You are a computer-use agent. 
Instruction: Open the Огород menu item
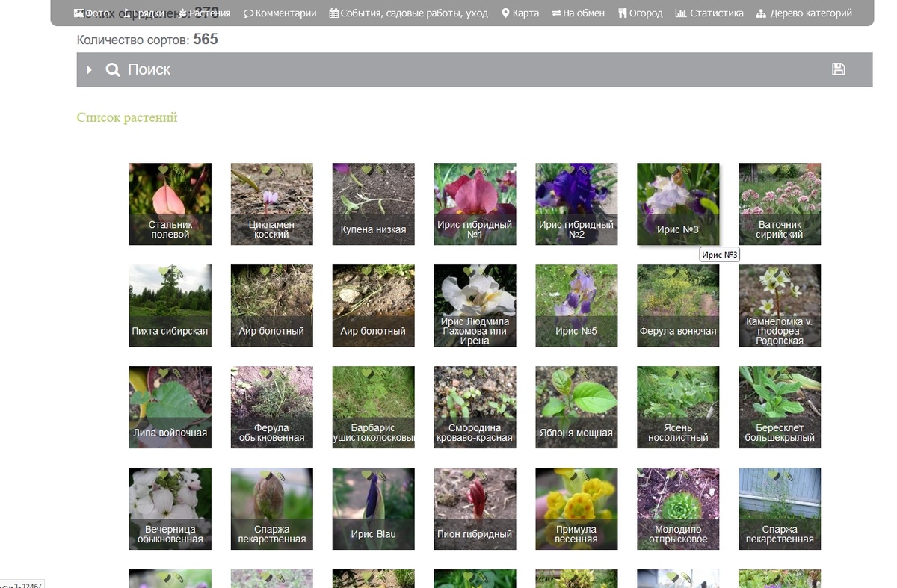coord(641,13)
